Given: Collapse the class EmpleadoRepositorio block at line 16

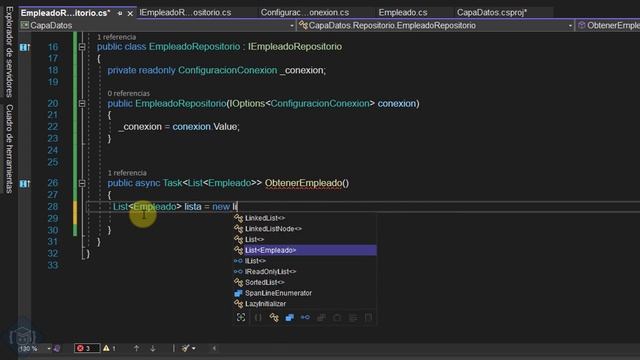Looking at the screenshot, I should (82, 47).
